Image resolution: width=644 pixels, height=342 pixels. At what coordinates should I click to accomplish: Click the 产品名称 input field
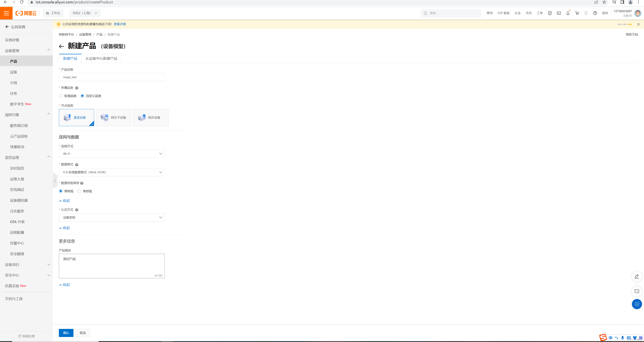[x=112, y=77]
